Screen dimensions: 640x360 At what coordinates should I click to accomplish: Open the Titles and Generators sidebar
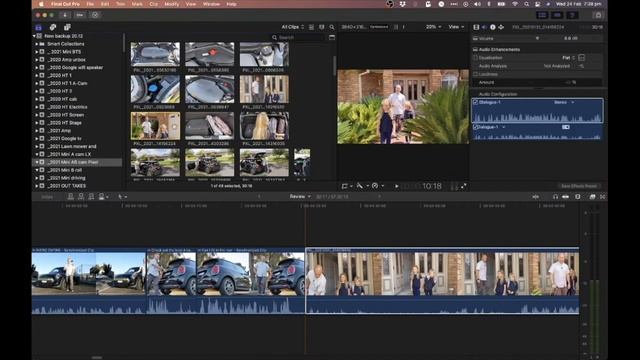pyautogui.click(x=67, y=27)
